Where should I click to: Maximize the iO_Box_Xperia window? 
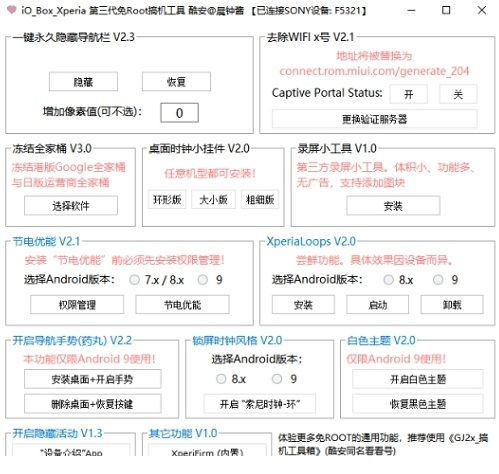tap(446, 10)
